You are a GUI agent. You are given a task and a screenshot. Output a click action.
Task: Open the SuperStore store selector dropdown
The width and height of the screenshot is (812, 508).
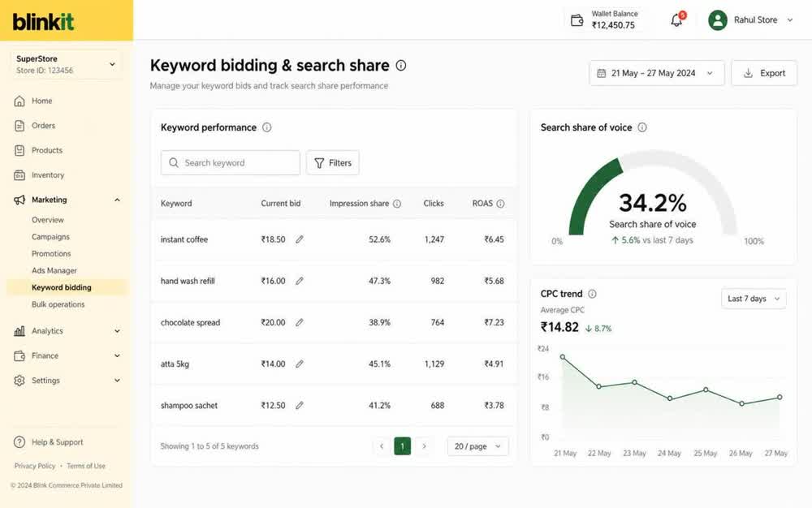point(67,64)
